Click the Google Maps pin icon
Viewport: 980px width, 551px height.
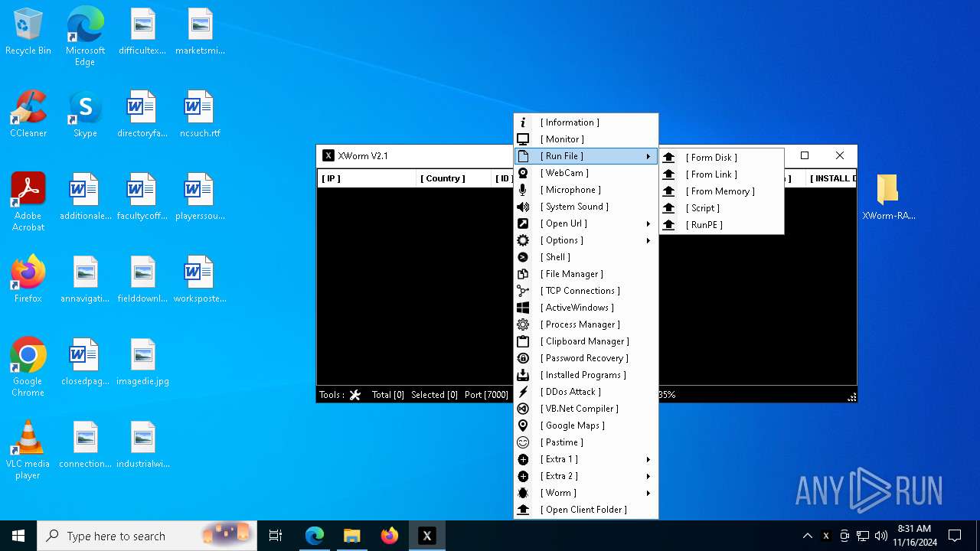pyautogui.click(x=523, y=425)
